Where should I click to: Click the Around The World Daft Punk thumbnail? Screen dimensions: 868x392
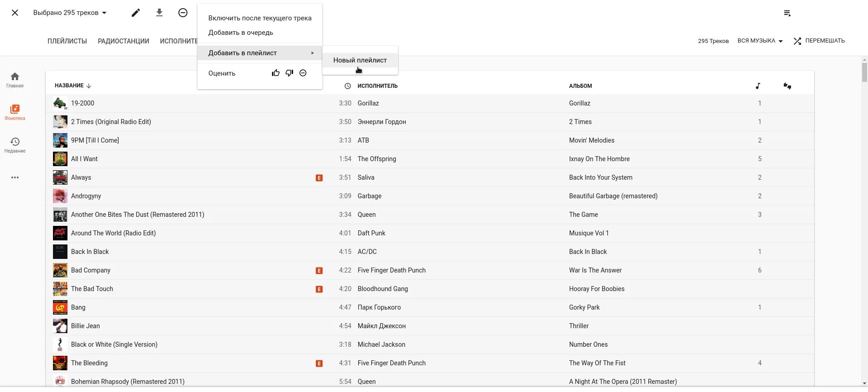60,233
